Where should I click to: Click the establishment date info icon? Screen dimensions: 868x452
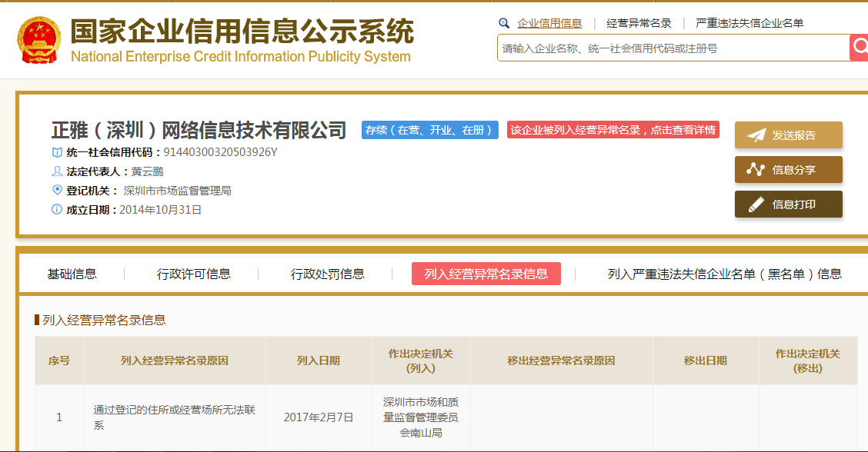coord(57,209)
